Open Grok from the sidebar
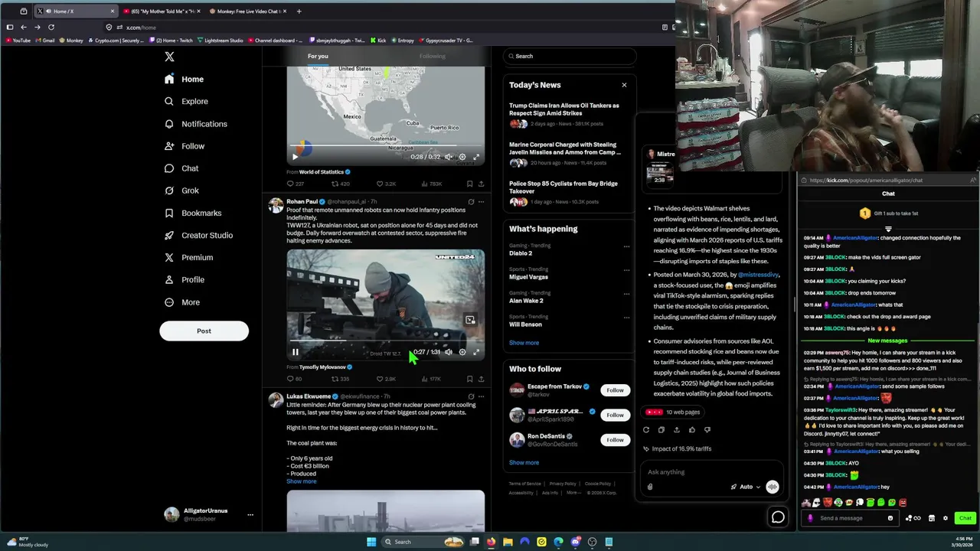980x551 pixels. point(181,191)
